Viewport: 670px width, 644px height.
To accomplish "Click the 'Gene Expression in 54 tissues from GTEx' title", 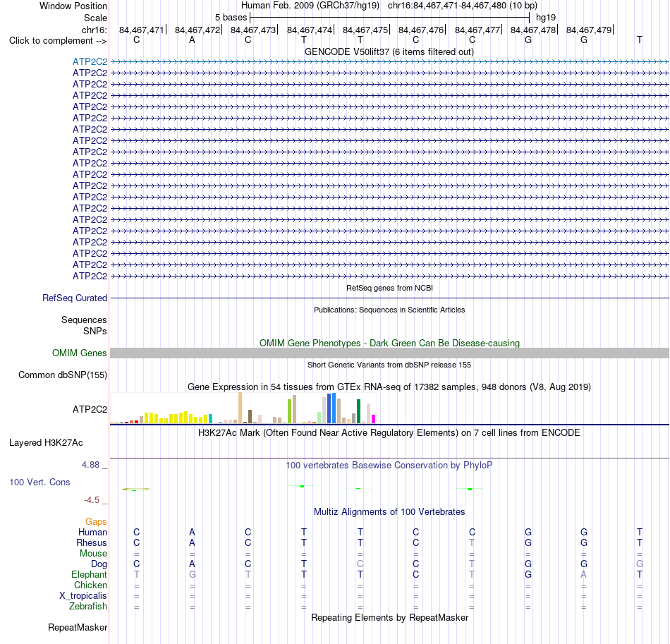I will tap(389, 387).
